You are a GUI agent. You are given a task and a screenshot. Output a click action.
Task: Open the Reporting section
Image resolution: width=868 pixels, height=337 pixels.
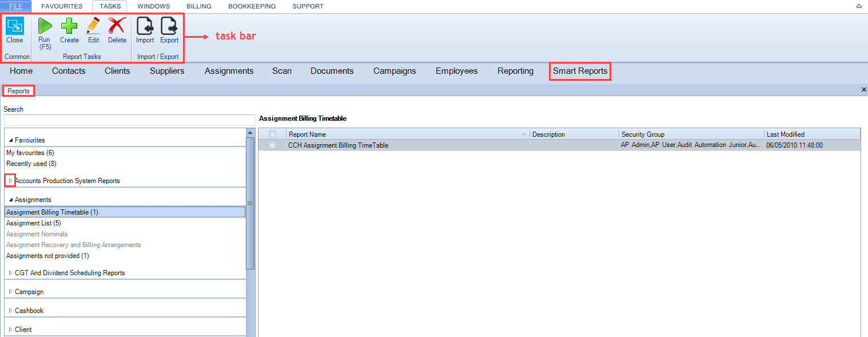(515, 71)
